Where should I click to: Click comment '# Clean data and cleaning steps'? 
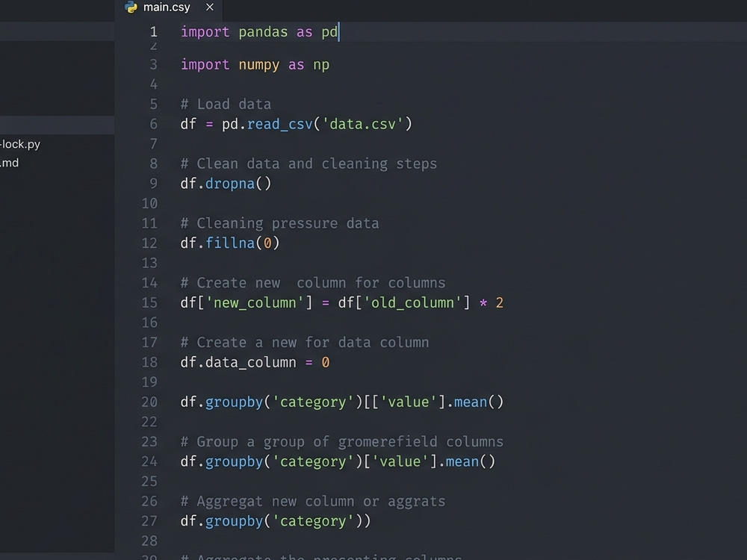point(309,164)
